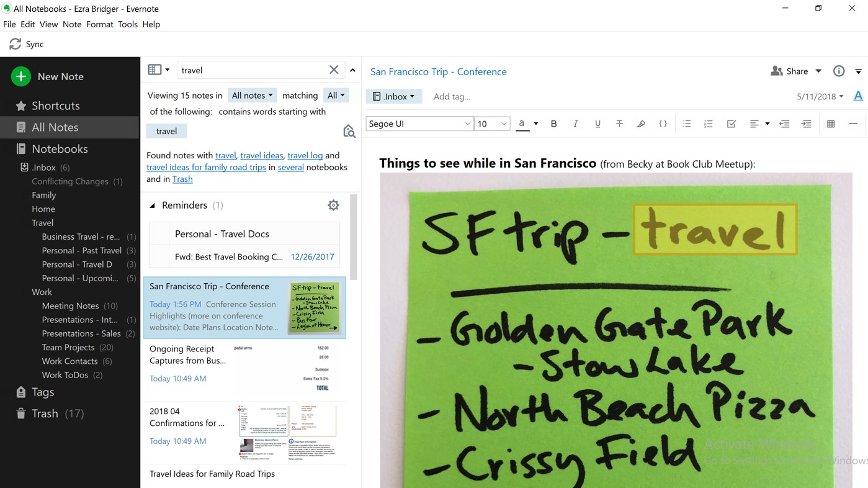Open the note list view options dropdown
868x488 pixels.
click(x=159, y=70)
